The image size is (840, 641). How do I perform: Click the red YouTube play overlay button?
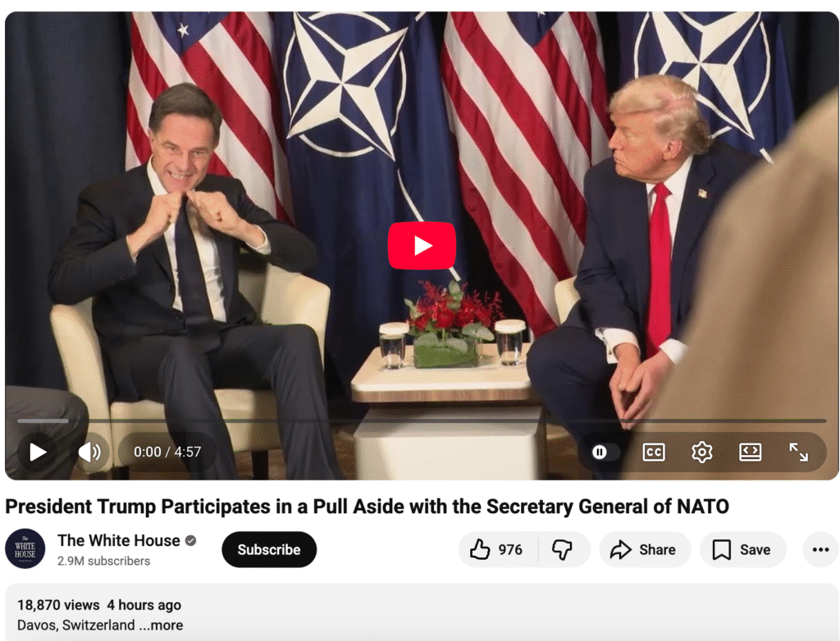[x=422, y=245]
